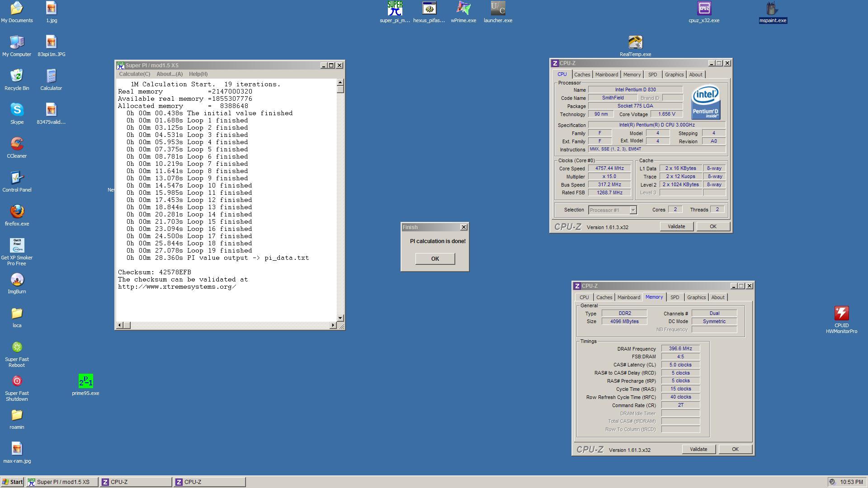
Task: Open the Help(H) menu in Super PI
Action: [198, 74]
